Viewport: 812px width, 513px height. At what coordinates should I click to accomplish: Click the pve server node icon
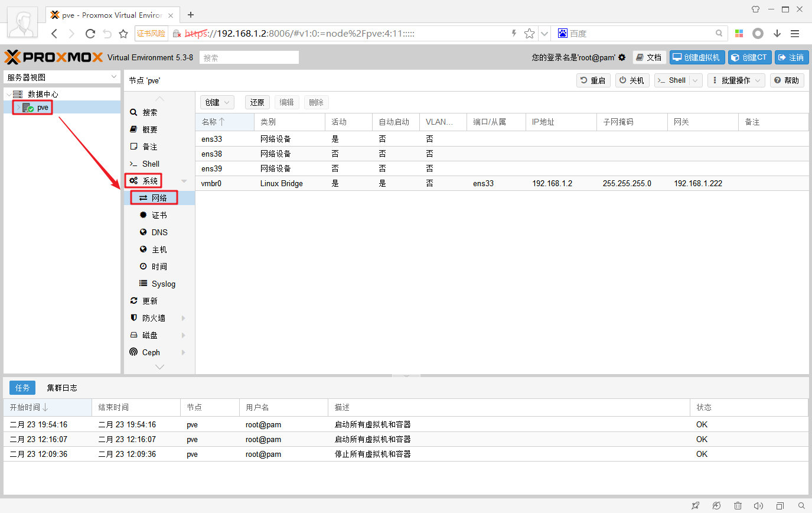point(28,108)
